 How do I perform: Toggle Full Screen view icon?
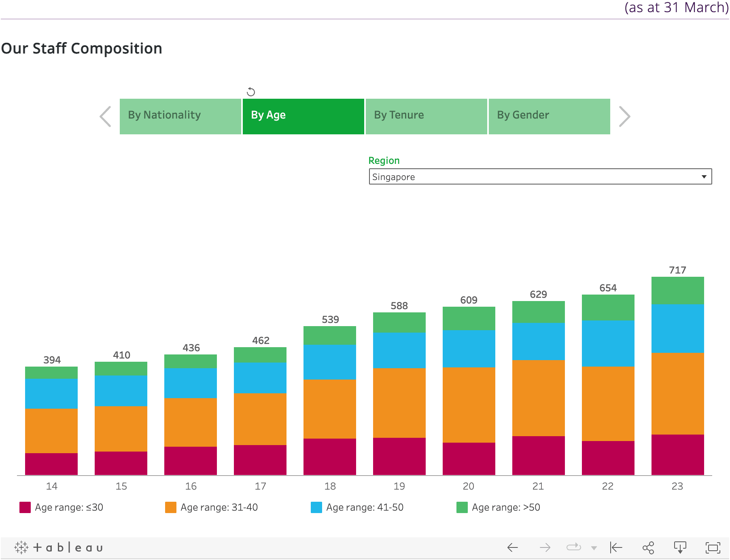pos(713,548)
